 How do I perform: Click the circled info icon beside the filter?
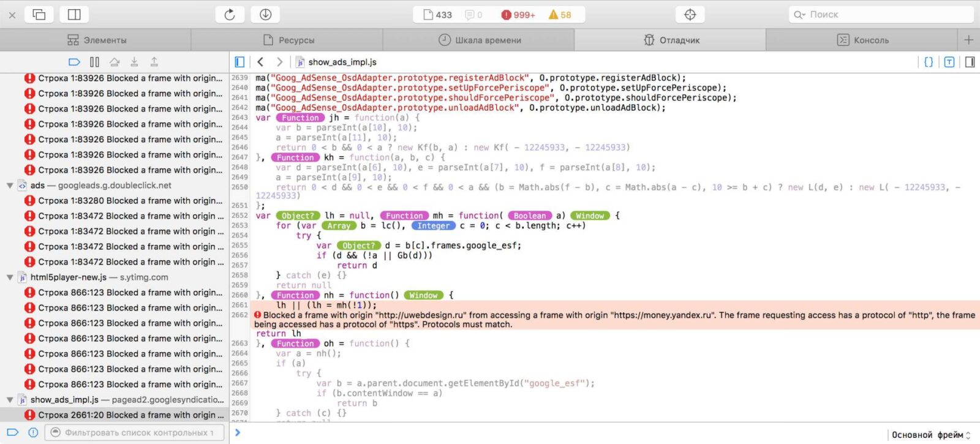point(33,432)
